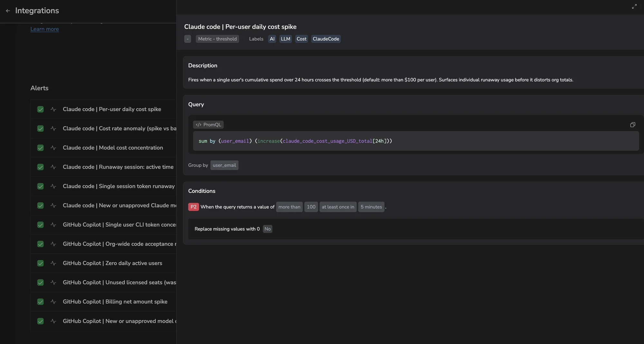Click pulse icon for New or unapproved Claude alert
Screen dimensions: 644x344
53,205
